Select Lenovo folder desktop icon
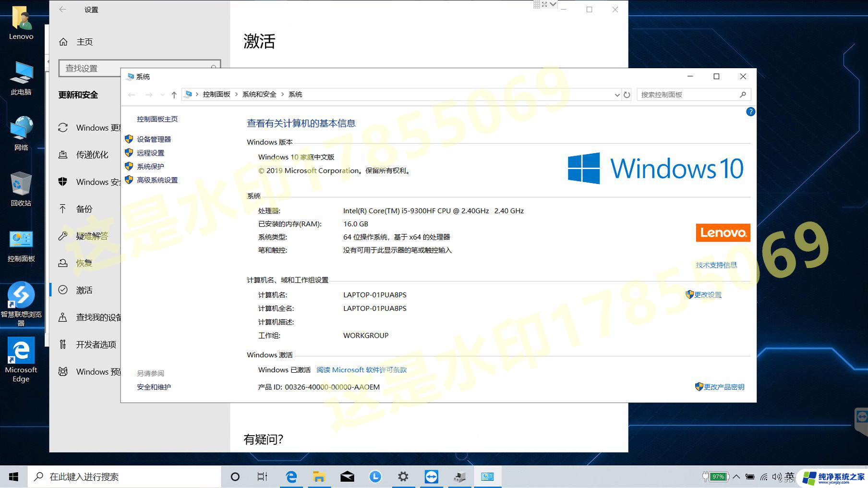The image size is (868, 488). (x=21, y=23)
